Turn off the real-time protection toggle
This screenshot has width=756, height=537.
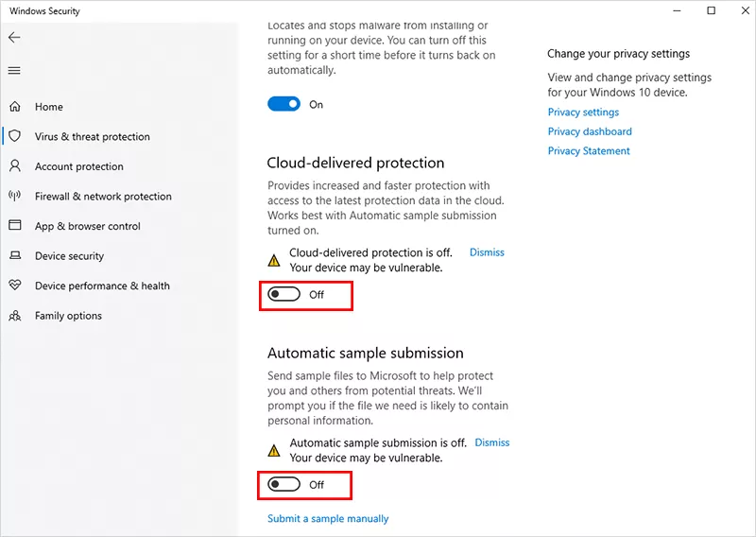coord(283,105)
